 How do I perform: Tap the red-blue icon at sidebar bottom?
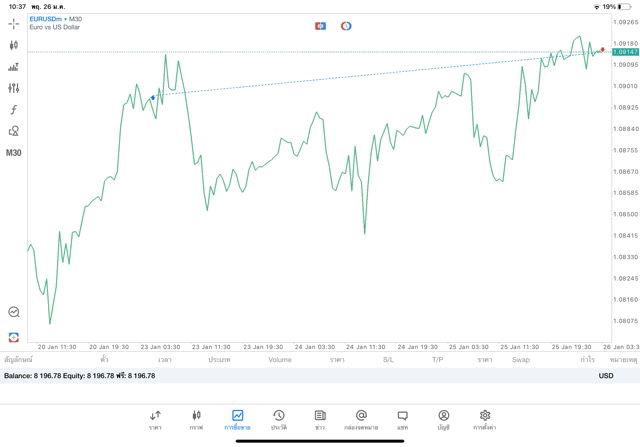13,337
